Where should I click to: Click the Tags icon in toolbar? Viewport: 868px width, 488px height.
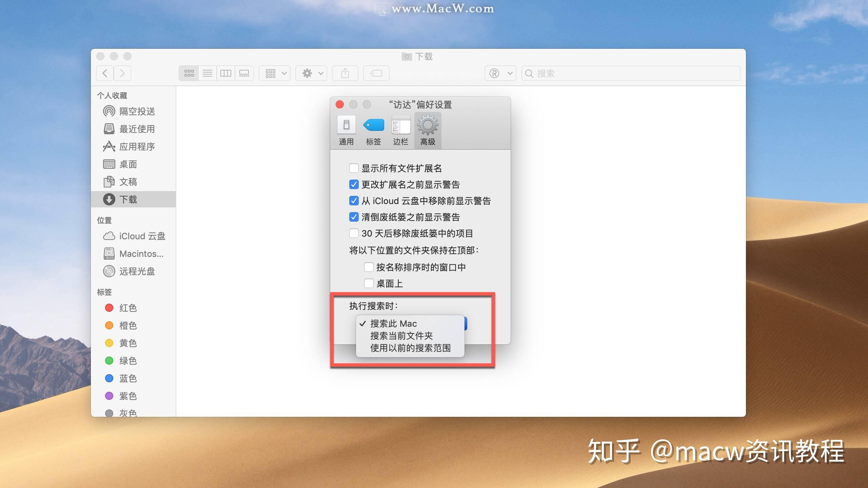click(376, 73)
